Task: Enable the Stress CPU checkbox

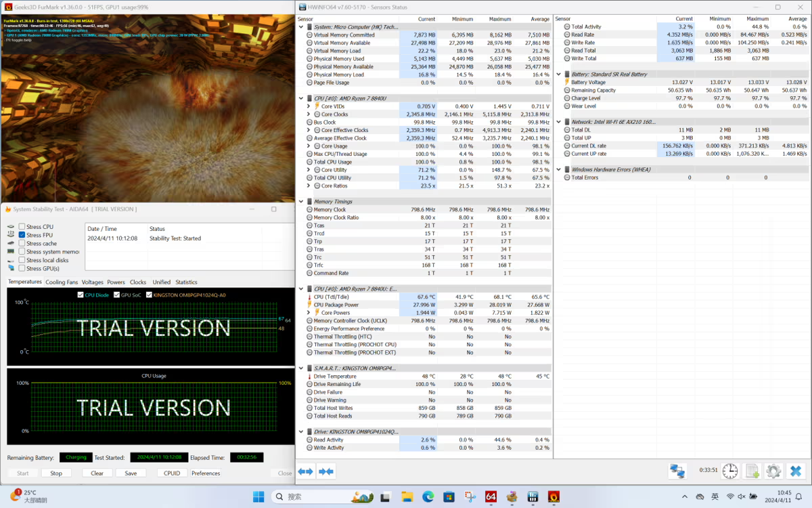Action: [x=22, y=227]
